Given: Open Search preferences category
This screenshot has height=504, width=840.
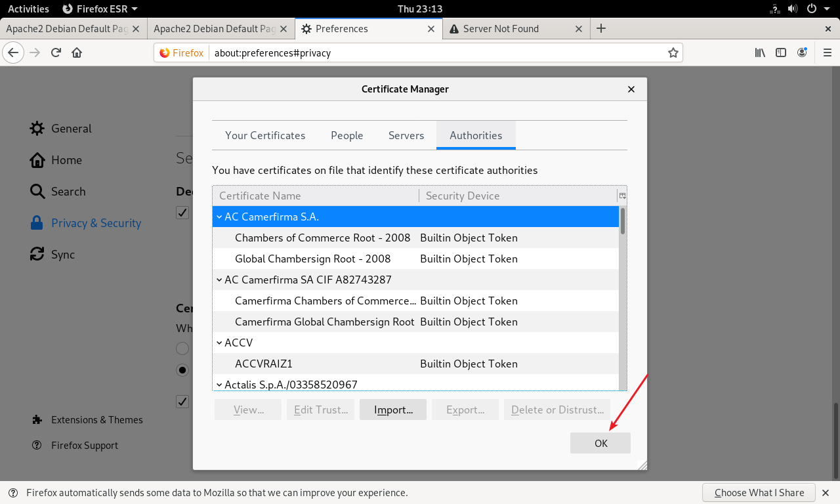Looking at the screenshot, I should pos(58,192).
